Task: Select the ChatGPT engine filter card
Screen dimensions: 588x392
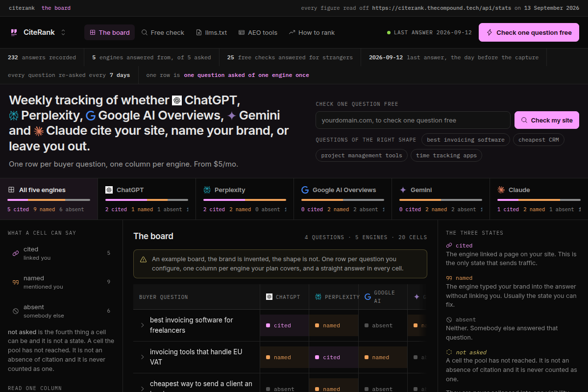Action: [147, 199]
